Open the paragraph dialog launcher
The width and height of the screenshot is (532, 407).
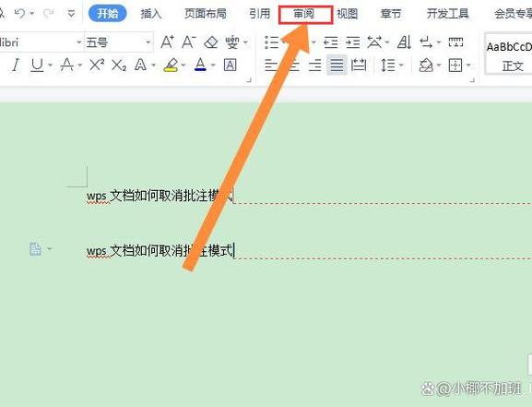tap(471, 80)
